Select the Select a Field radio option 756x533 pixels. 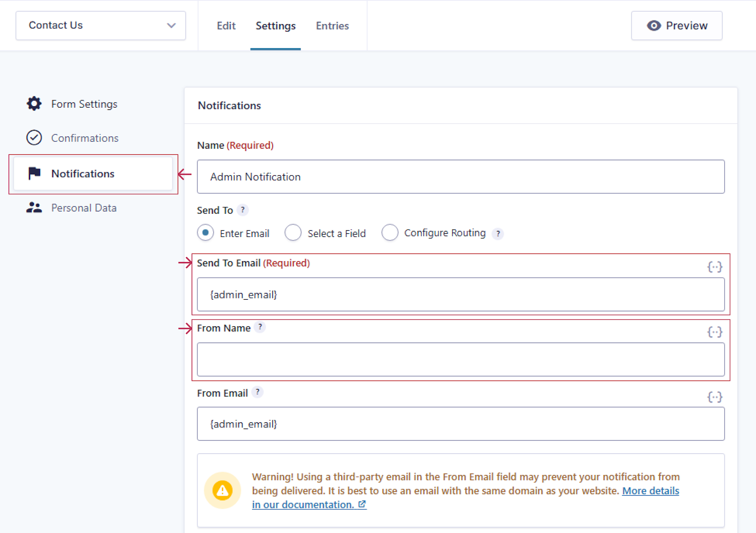pos(293,233)
